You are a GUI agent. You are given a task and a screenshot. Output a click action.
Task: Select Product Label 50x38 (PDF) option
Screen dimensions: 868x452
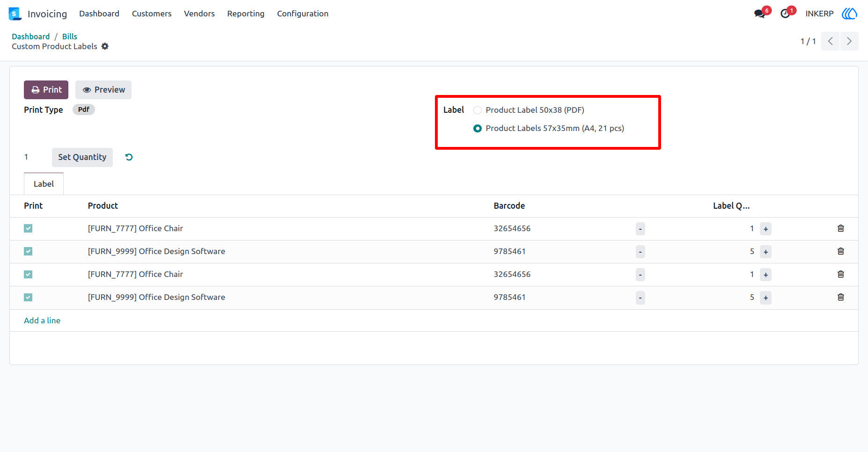478,110
